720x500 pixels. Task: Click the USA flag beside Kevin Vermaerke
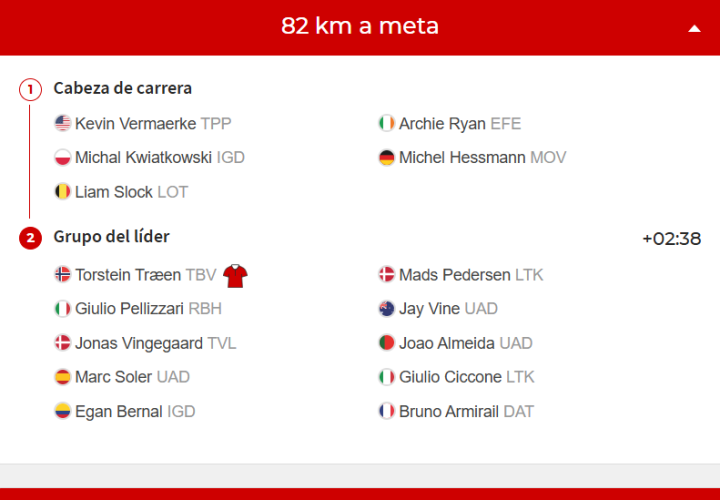pos(63,124)
